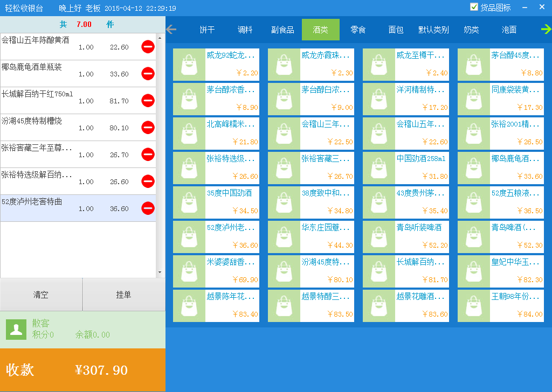The image size is (552, 392).
Task: Remove 52度泸州老窖特曲 with its minus icon
Action: [148, 208]
